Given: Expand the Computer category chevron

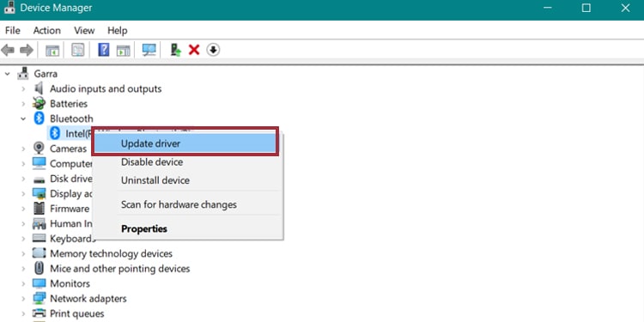Looking at the screenshot, I should coord(23,164).
